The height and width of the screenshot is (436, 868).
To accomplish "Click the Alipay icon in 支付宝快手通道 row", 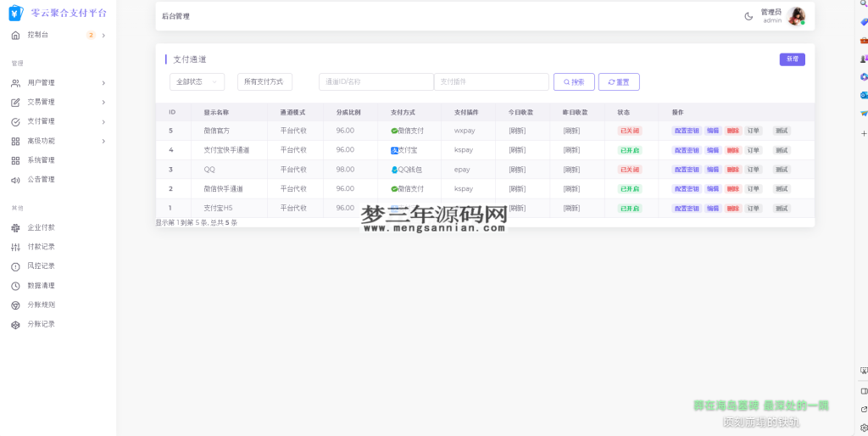I will point(394,150).
